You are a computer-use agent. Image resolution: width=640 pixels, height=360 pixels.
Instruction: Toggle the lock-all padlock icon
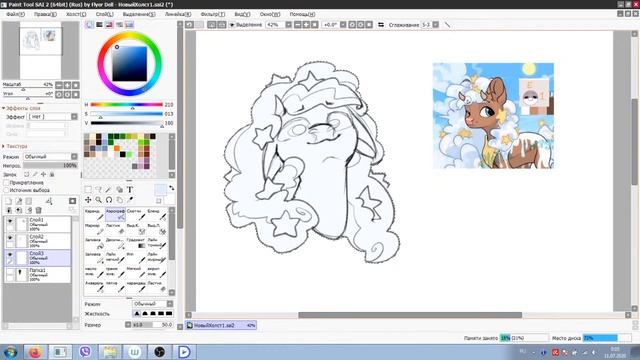coord(52,175)
